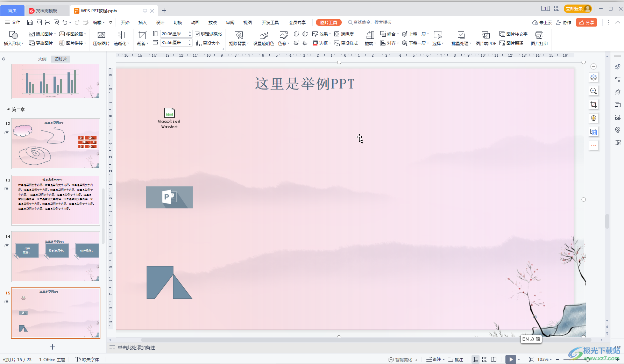This screenshot has width=624, height=364.
Task: Click Picture to Text (图片转文字)
Action: pyautogui.click(x=513, y=34)
